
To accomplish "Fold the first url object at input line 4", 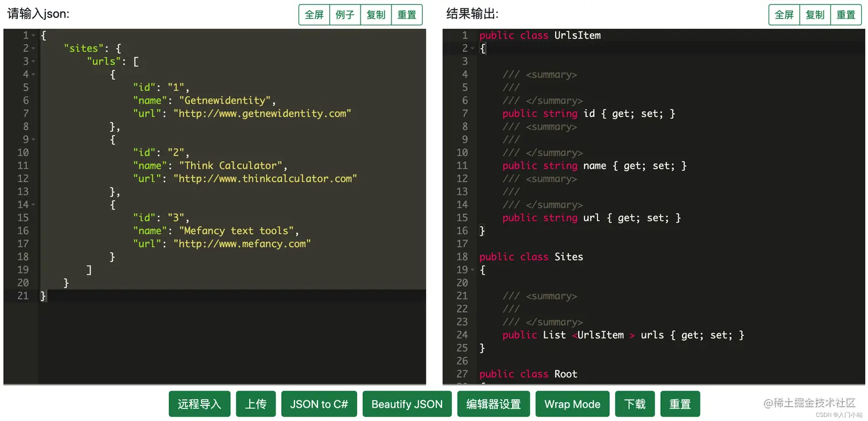I will point(34,75).
